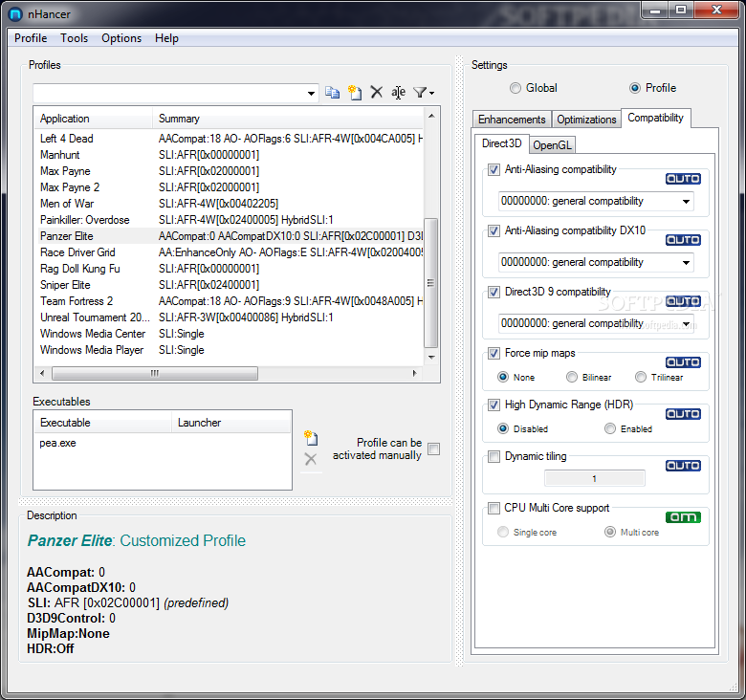Image resolution: width=746 pixels, height=700 pixels.
Task: Click AUTO badge for Anti-Aliasing compatibility
Action: coord(683,179)
